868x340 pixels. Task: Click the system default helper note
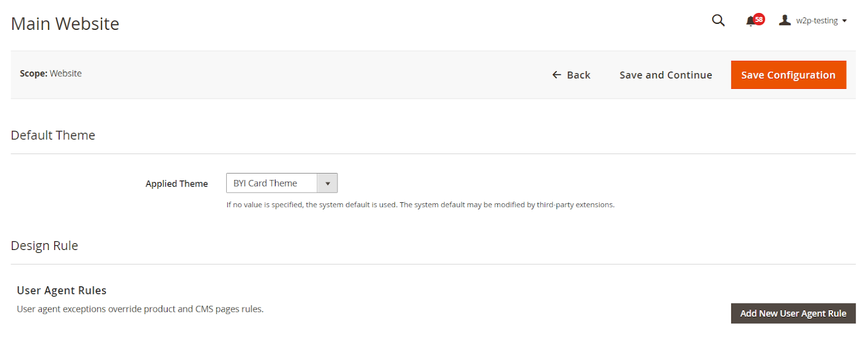tap(420, 205)
